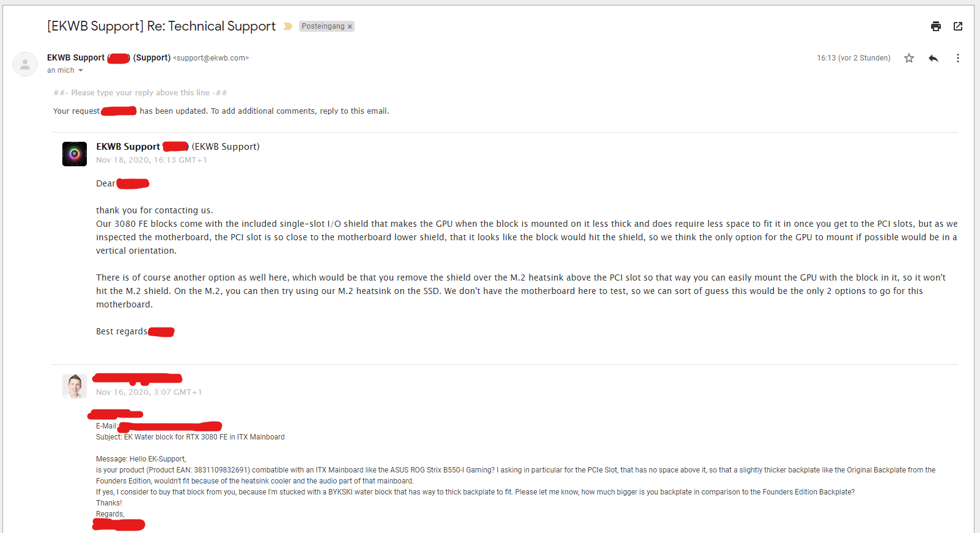The height and width of the screenshot is (533, 980).
Task: Star the EKWB Support email
Action: (909, 58)
